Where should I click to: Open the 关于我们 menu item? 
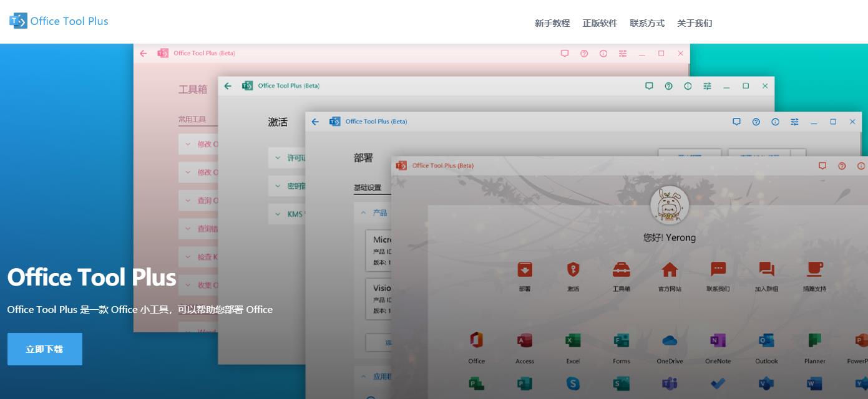(x=695, y=23)
